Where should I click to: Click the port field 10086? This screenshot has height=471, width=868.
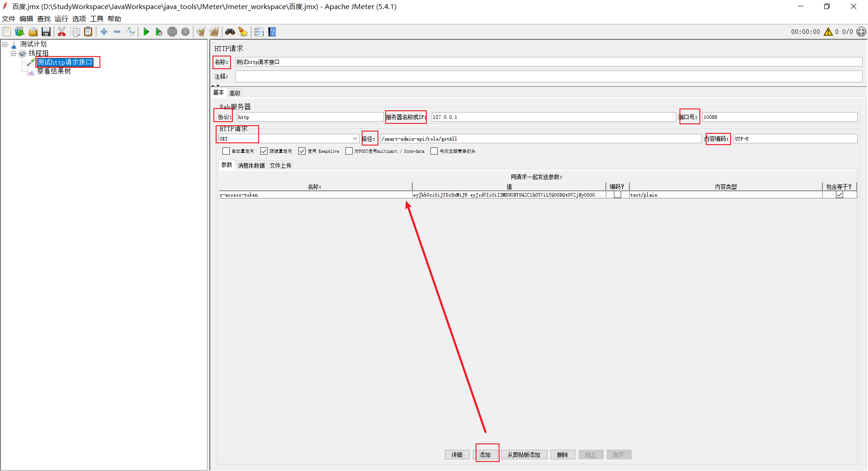pos(780,117)
